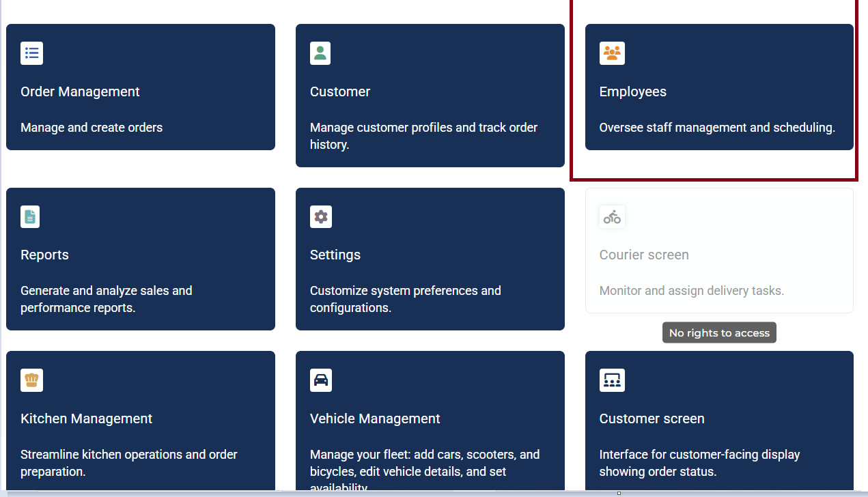Open the Employees module title
Image resolution: width=868 pixels, height=497 pixels.
pyautogui.click(x=632, y=91)
